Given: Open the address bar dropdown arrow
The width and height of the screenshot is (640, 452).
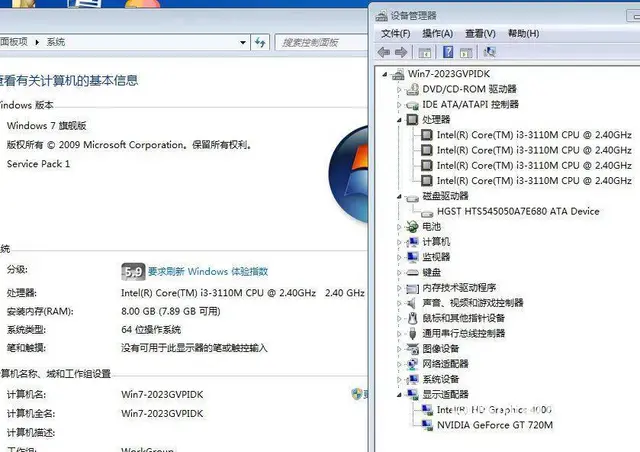Looking at the screenshot, I should pos(243,42).
